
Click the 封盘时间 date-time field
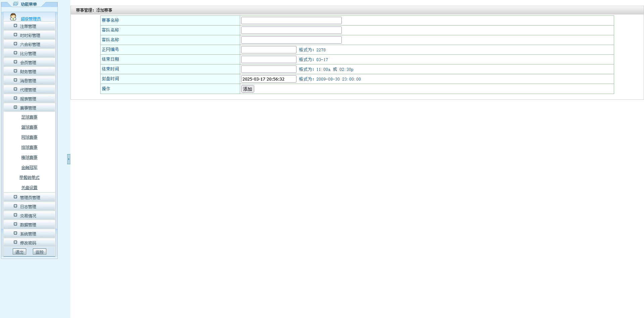pyautogui.click(x=268, y=79)
